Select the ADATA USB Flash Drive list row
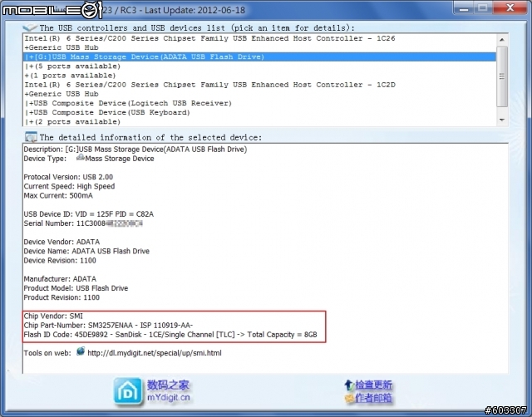Viewport: 532px width, 417px height. [x=259, y=56]
